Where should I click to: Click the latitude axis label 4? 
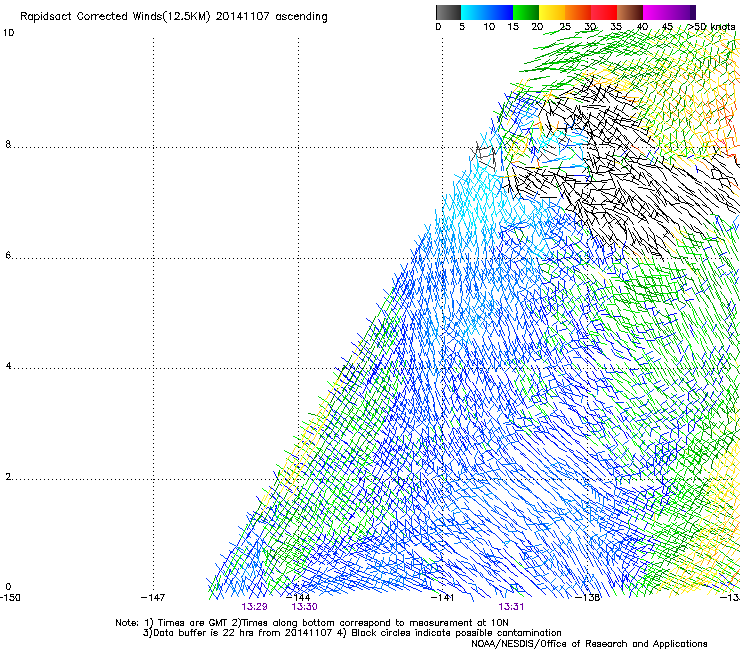(8, 366)
